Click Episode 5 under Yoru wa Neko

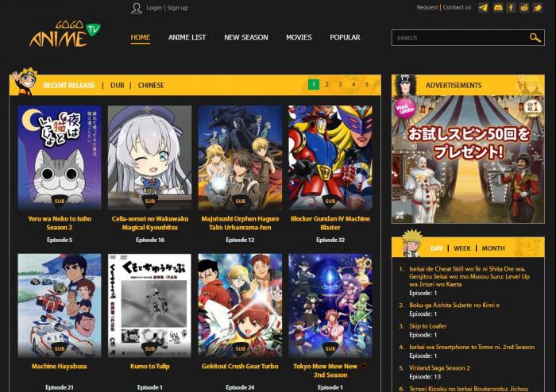tap(60, 240)
